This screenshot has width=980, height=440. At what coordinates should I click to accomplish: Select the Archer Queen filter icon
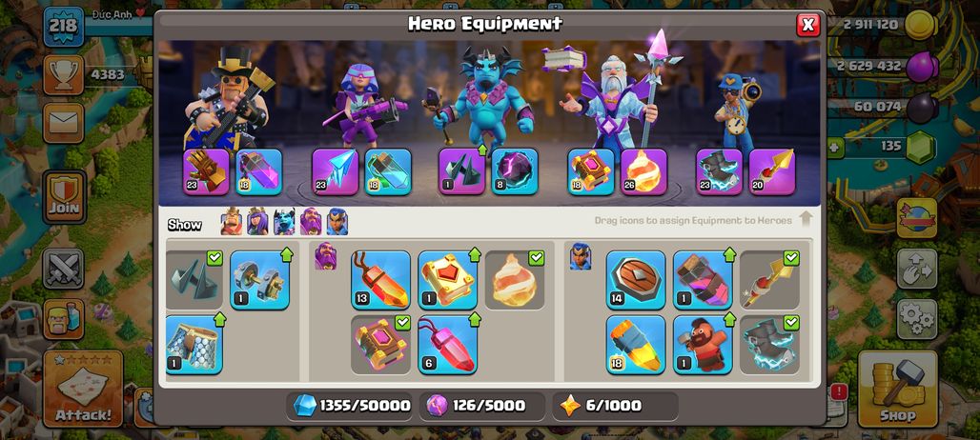tap(257, 222)
